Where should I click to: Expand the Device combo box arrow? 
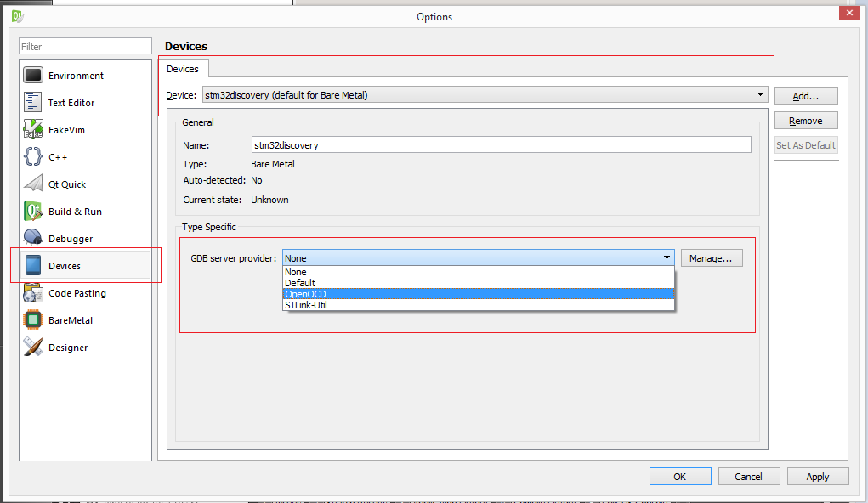(761, 94)
